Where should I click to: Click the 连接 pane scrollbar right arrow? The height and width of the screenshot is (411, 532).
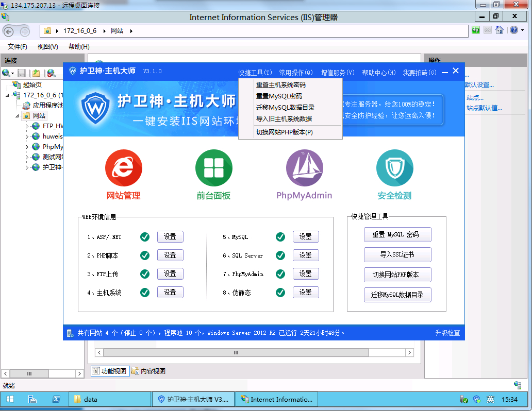pos(79,374)
